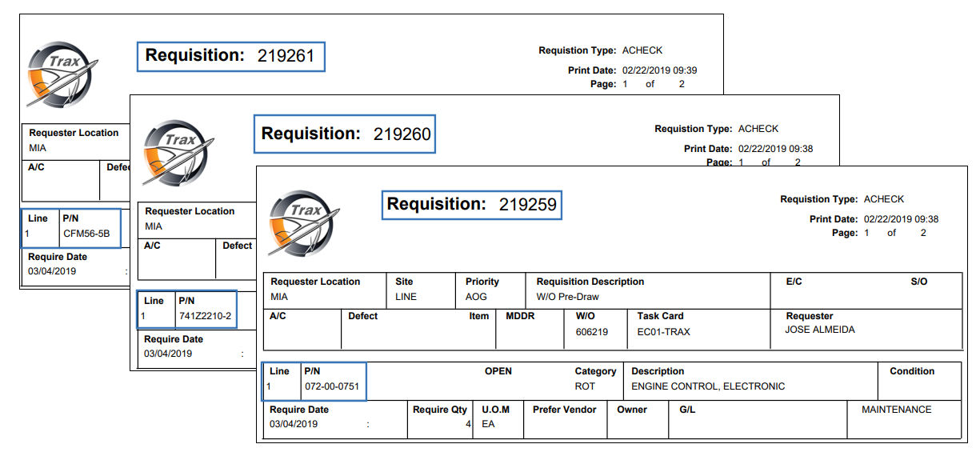Click the LINE site value

406,297
